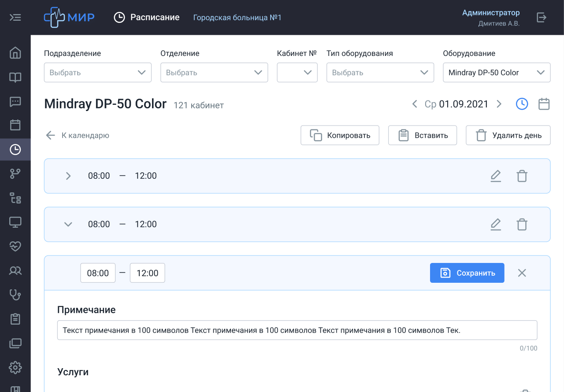The image size is (564, 392).
Task: Switch to calendar view icon
Action: [x=544, y=104]
